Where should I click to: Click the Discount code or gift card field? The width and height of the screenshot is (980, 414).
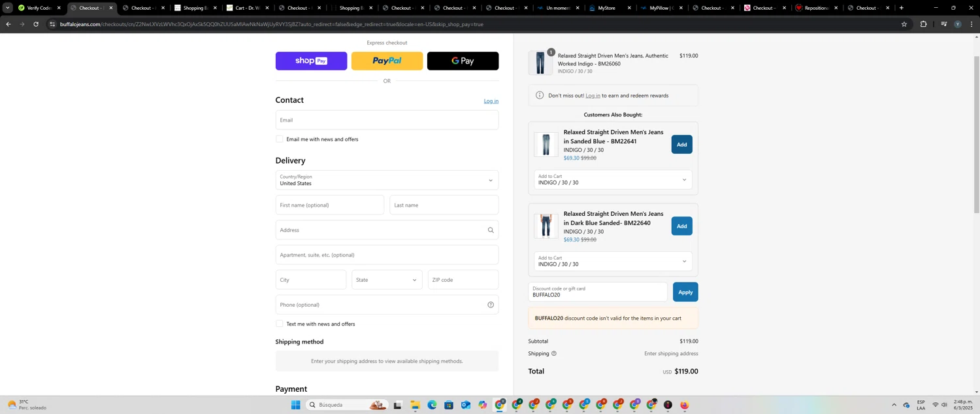click(598, 292)
